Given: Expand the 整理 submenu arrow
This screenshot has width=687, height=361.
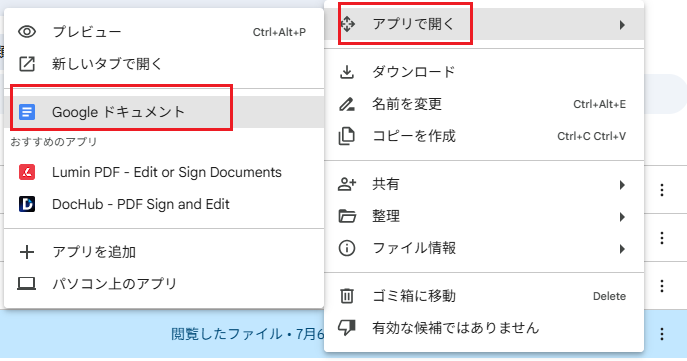Looking at the screenshot, I should tap(622, 217).
